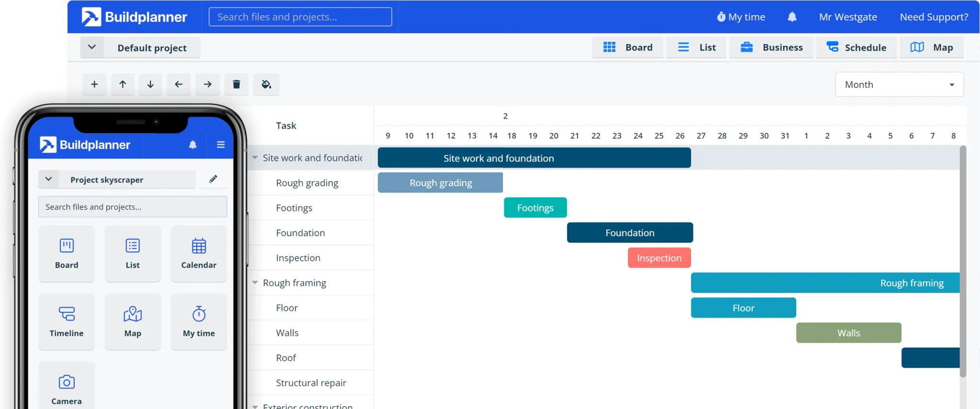Open Timeline tile on phone
The width and height of the screenshot is (980, 409).
[67, 321]
